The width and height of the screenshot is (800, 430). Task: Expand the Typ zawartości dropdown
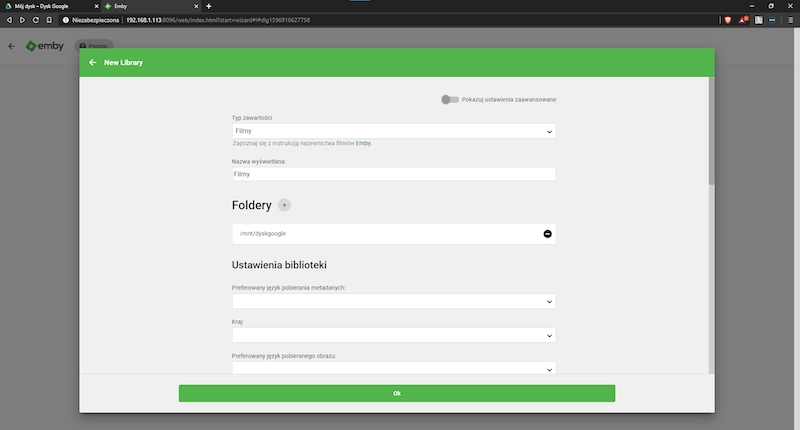pos(393,131)
